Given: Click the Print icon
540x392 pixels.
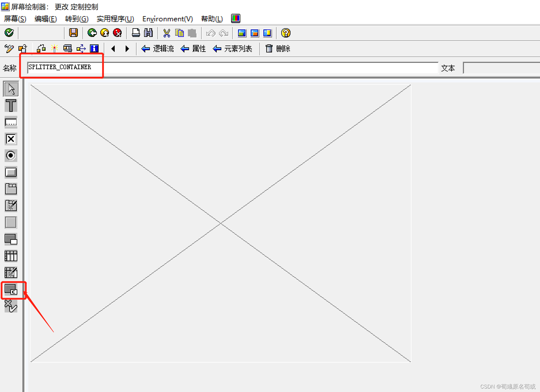Looking at the screenshot, I should coord(136,33).
